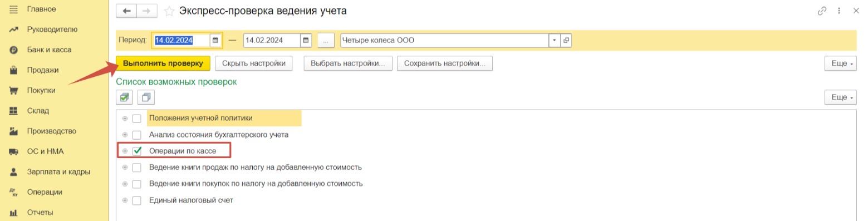Uncheck the Операции по кассе checkbox

[137, 151]
